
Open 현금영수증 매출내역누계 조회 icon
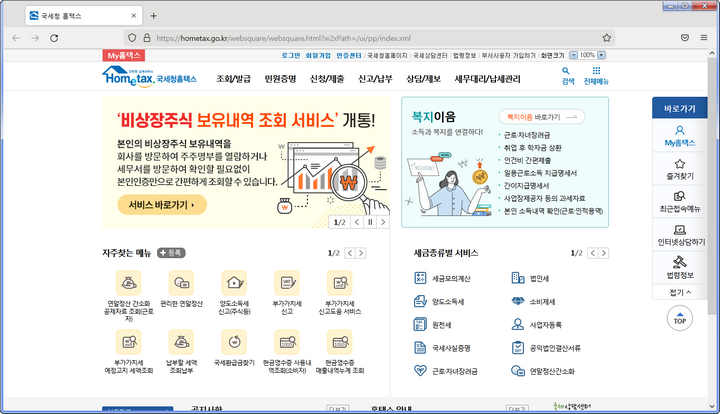point(340,342)
